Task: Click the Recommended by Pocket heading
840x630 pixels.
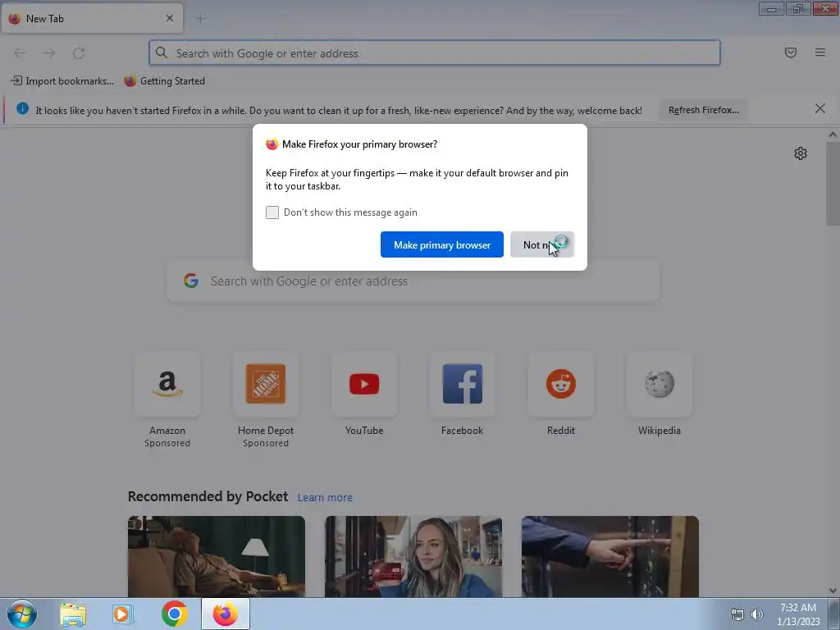Action: (208, 496)
